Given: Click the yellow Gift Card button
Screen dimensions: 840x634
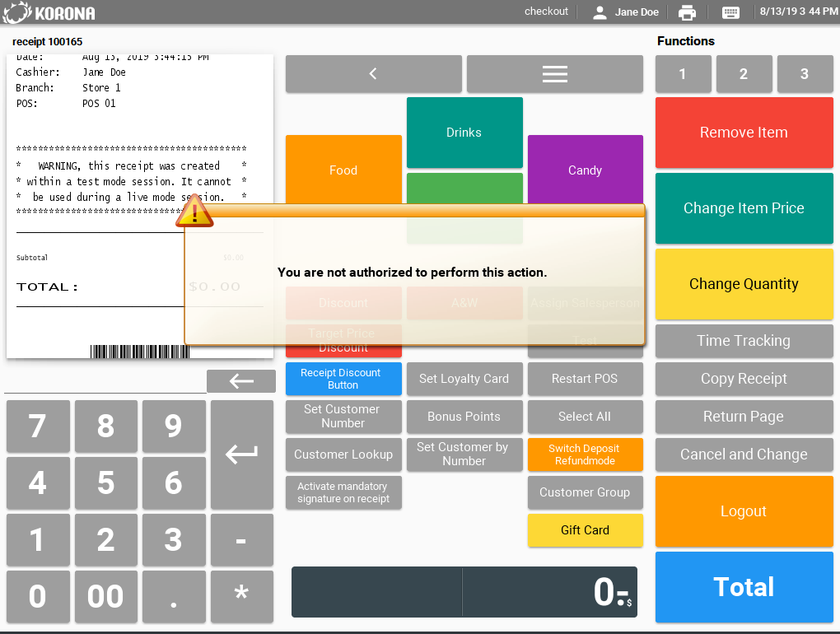Looking at the screenshot, I should 585,530.
